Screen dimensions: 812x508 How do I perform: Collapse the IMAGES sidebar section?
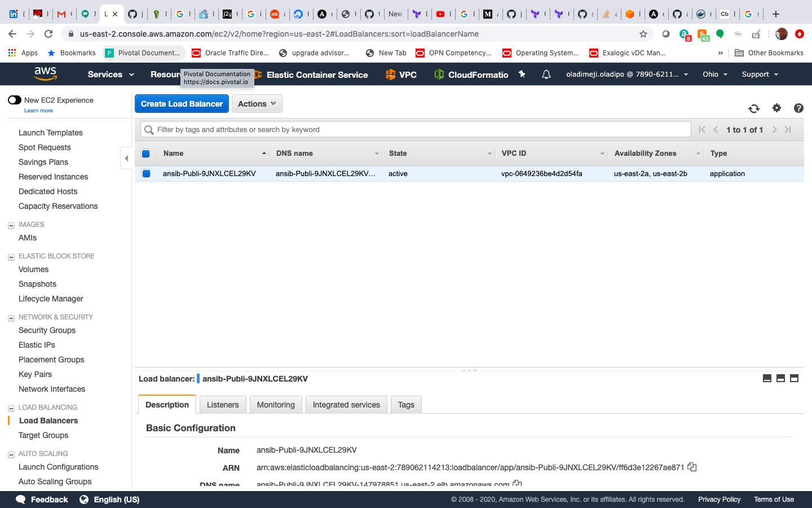point(11,225)
